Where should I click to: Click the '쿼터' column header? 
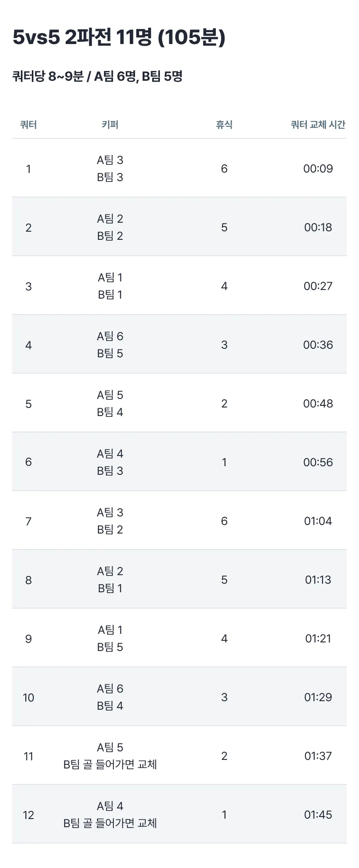pos(29,125)
